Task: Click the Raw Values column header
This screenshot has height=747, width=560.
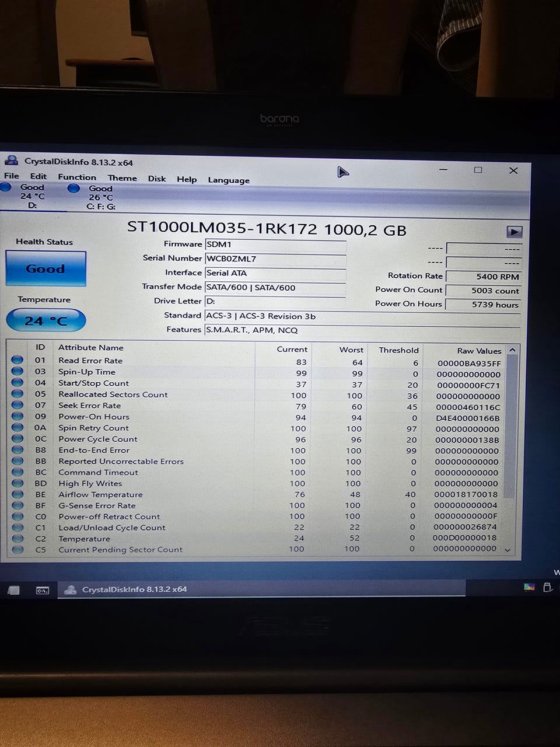Action: pyautogui.click(x=479, y=351)
